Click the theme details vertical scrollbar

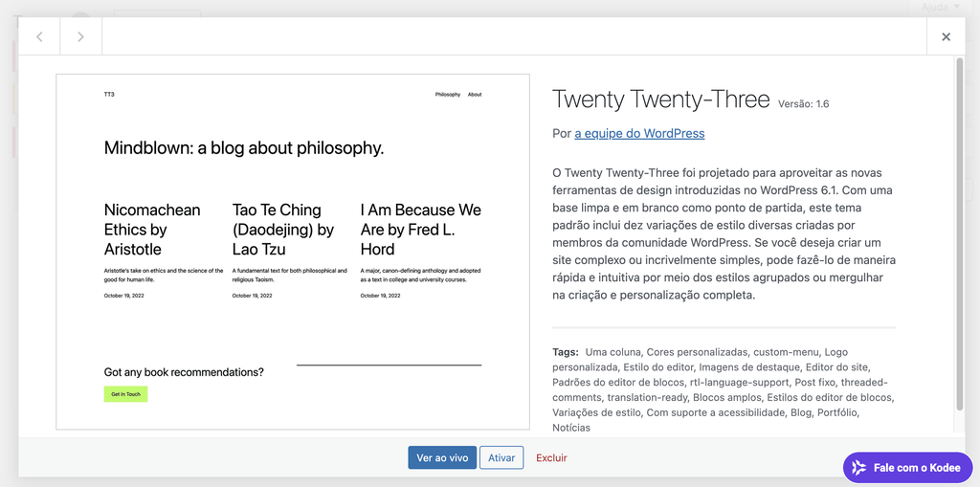click(x=960, y=234)
